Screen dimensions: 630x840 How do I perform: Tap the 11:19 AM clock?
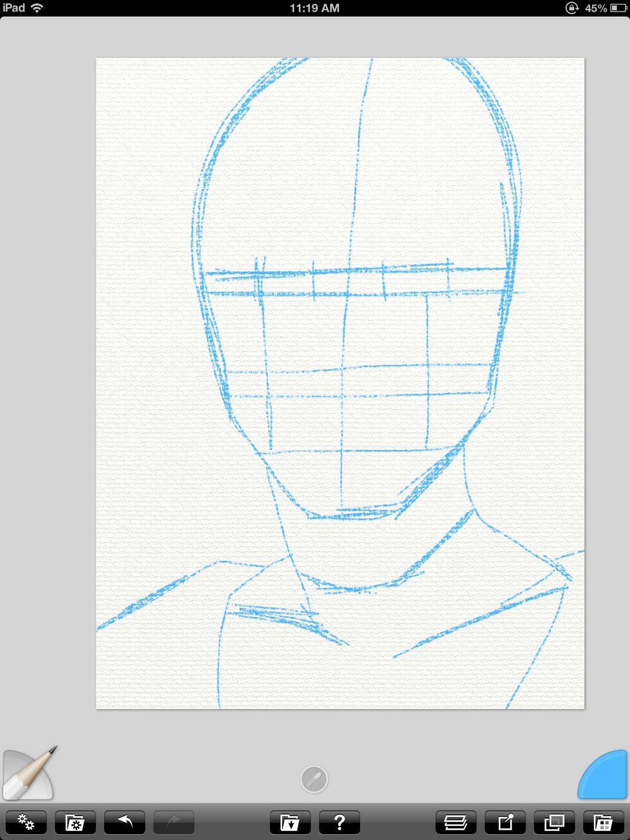tap(314, 8)
